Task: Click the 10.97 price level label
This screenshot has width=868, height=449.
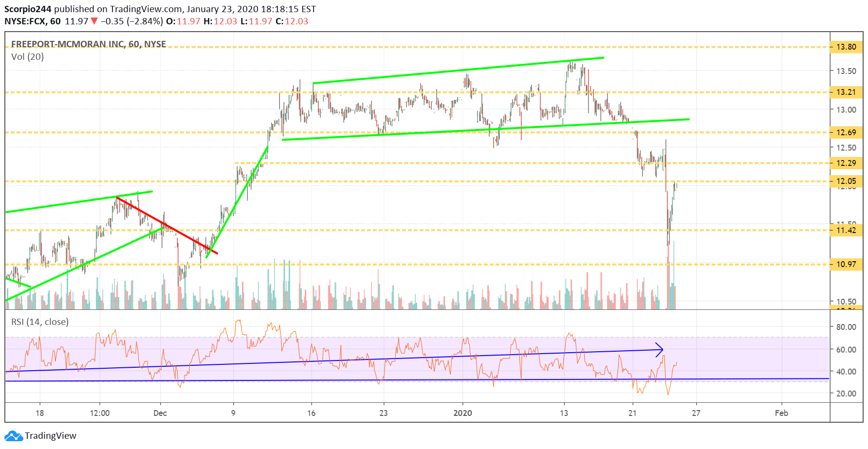Action: click(846, 264)
